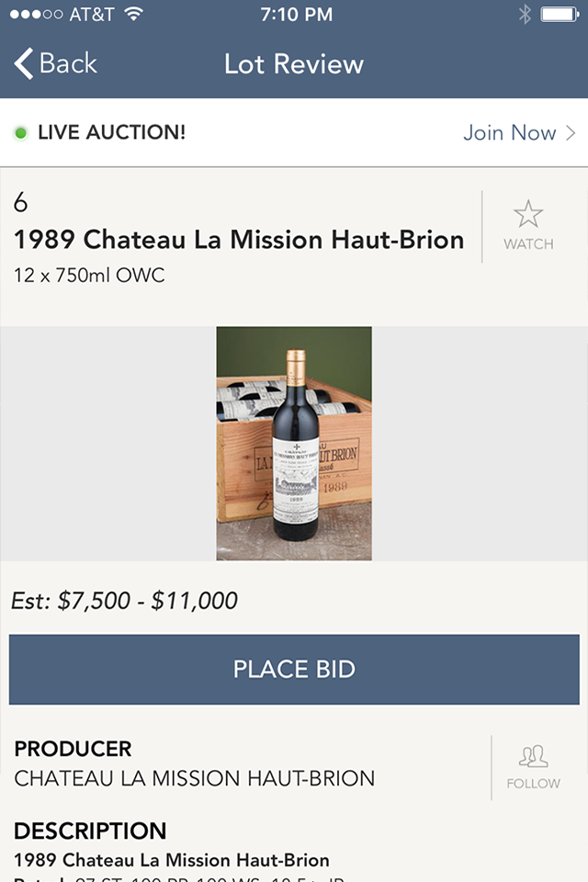Tap the Bluetooth status icon
The width and height of the screenshot is (588, 882).
click(x=525, y=14)
